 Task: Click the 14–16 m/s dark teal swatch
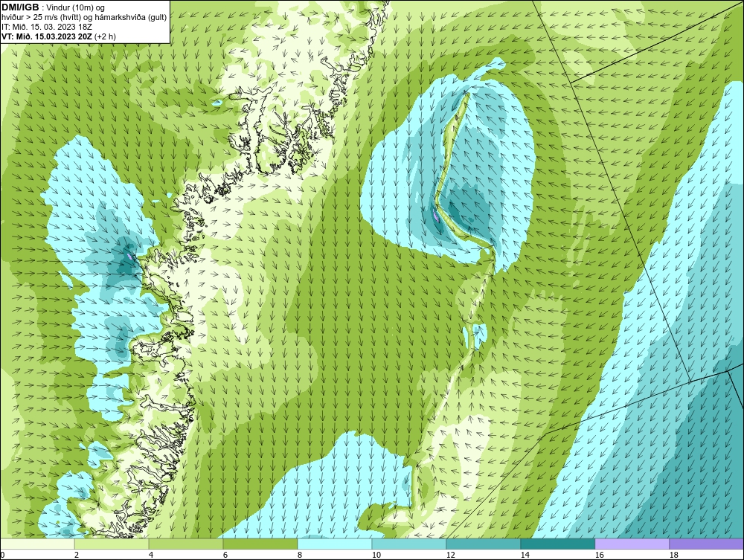[557, 544]
